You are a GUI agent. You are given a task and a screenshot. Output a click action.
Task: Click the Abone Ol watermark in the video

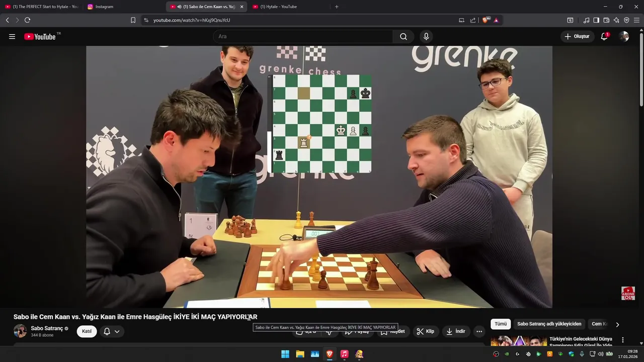[628, 294]
